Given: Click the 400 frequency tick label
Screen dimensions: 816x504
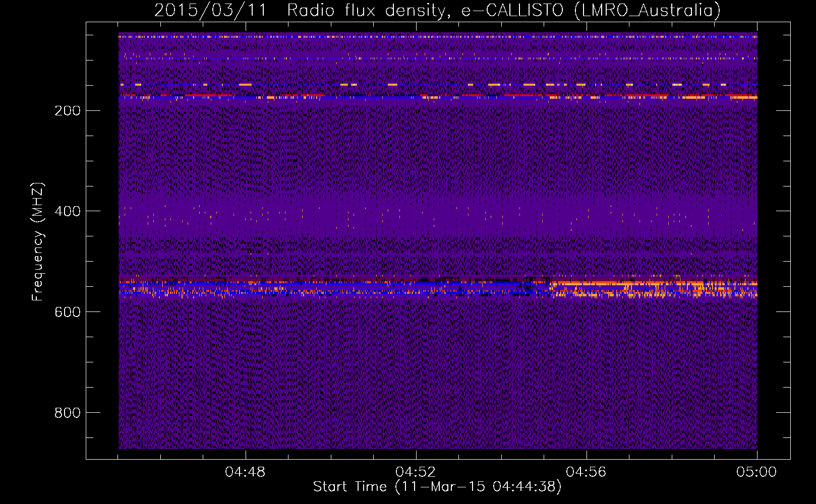Looking at the screenshot, I should click(x=68, y=211).
